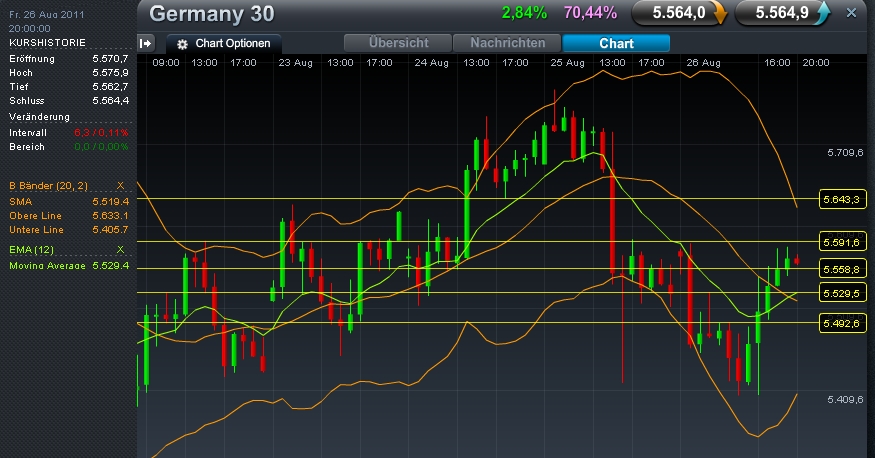Click the Obere Line value 5.633,1
This screenshot has height=458, width=875.
(x=110, y=215)
